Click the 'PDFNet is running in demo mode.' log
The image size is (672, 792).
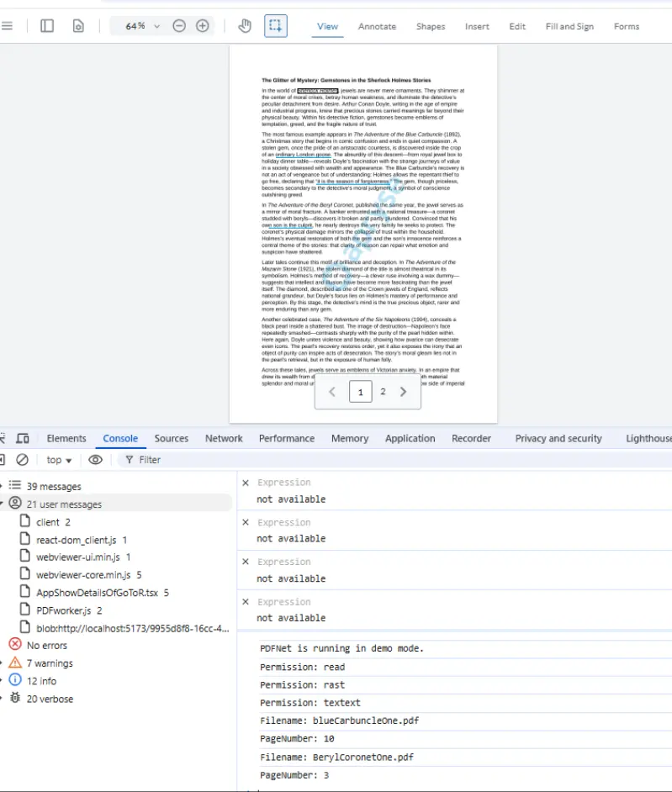[341, 648]
